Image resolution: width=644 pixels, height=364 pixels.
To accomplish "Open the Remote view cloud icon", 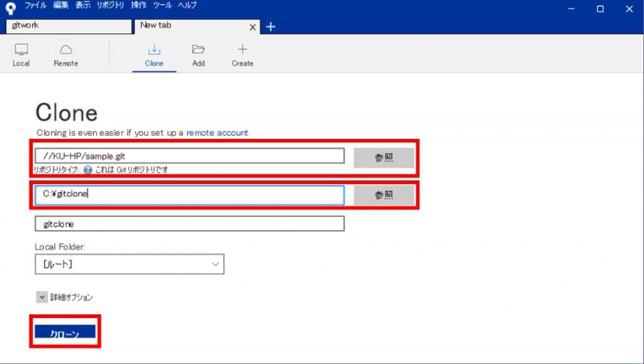I will point(65,53).
